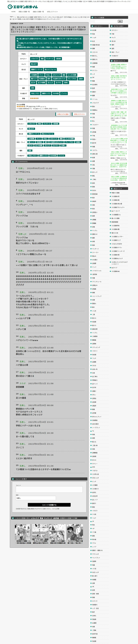Open エロ漫画ONE in 相互リンク list
This screenshot has width=138, height=644.
click(x=115, y=271)
